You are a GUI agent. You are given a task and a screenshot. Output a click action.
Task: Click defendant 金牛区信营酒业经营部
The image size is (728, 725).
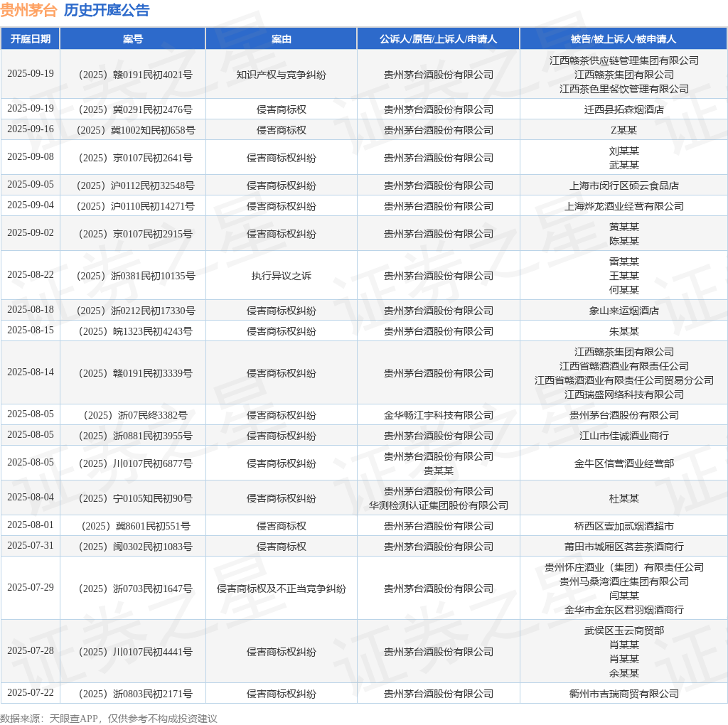pyautogui.click(x=624, y=463)
